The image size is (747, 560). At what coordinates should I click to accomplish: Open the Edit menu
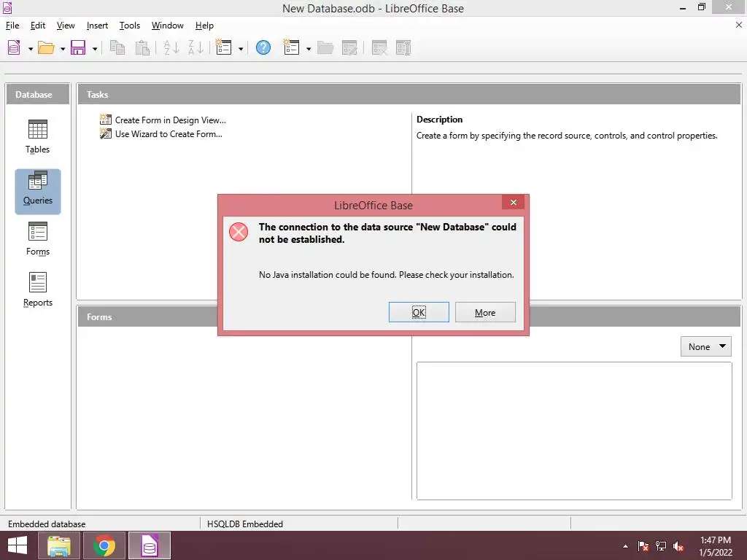pyautogui.click(x=38, y=26)
